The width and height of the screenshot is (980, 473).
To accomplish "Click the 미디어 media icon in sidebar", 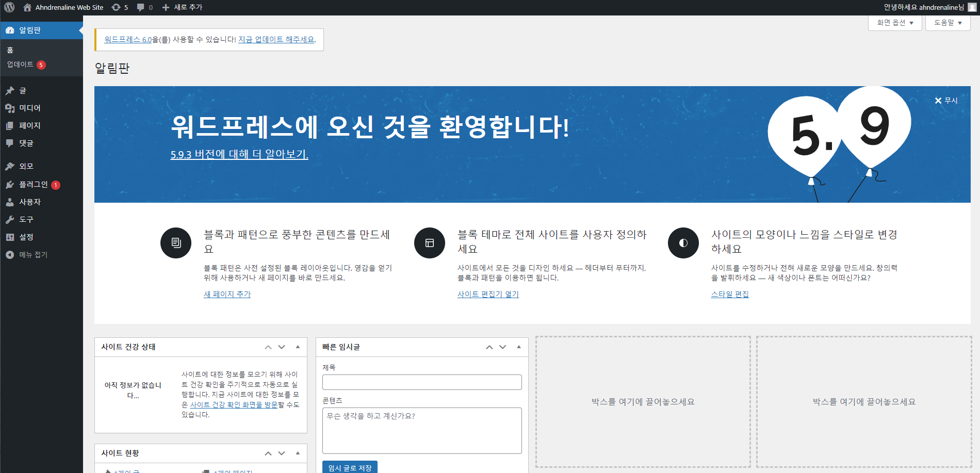I will (10, 108).
